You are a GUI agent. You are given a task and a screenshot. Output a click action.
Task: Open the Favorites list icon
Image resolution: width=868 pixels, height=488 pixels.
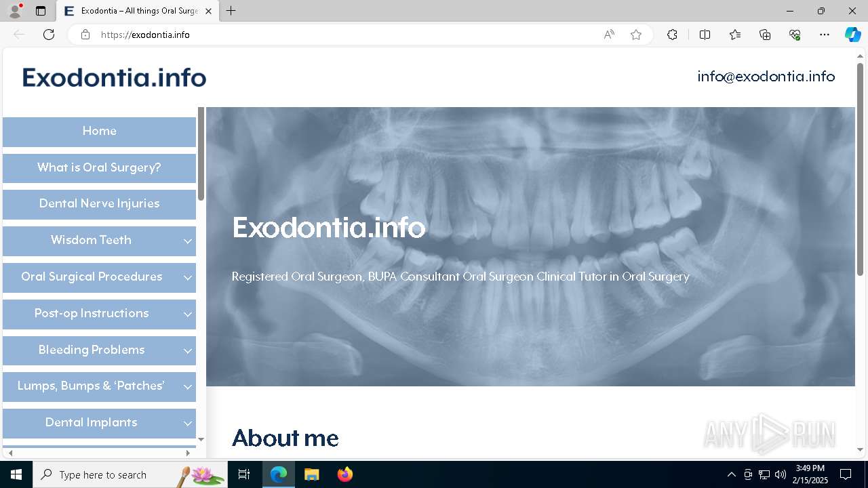pos(735,35)
